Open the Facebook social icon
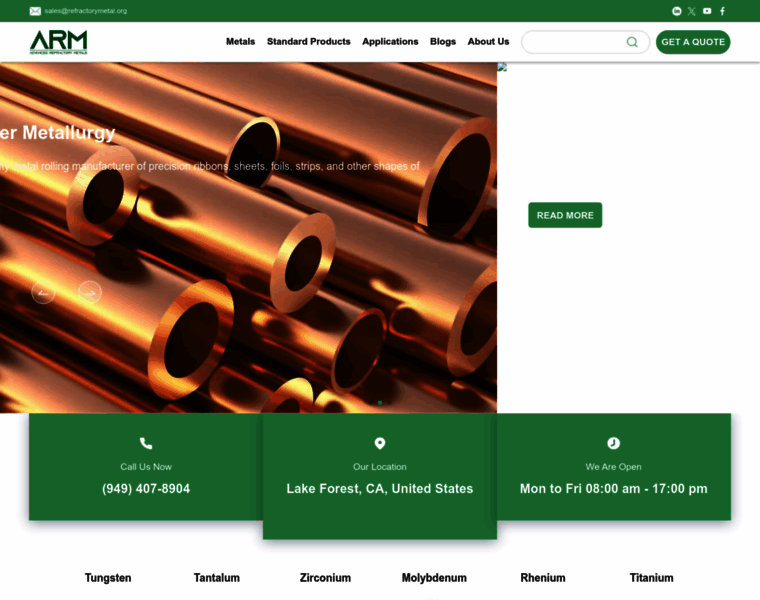Screen dimensions: 760x600 point(722,11)
